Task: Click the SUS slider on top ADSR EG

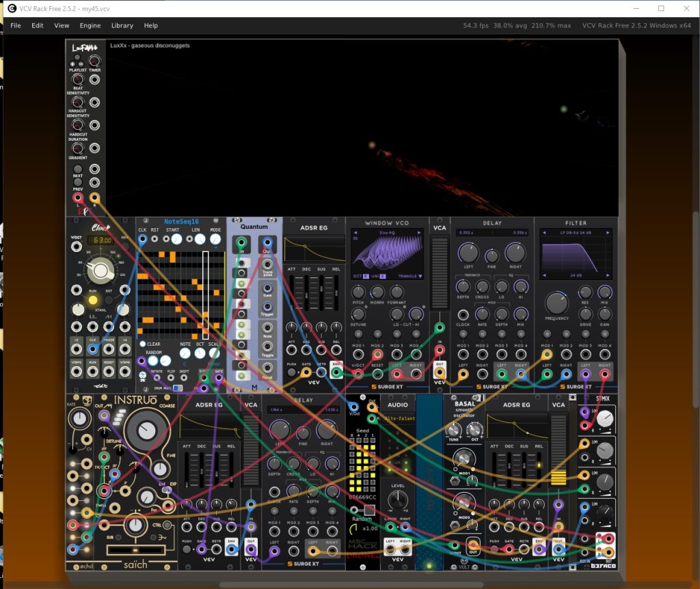Action: (x=321, y=292)
